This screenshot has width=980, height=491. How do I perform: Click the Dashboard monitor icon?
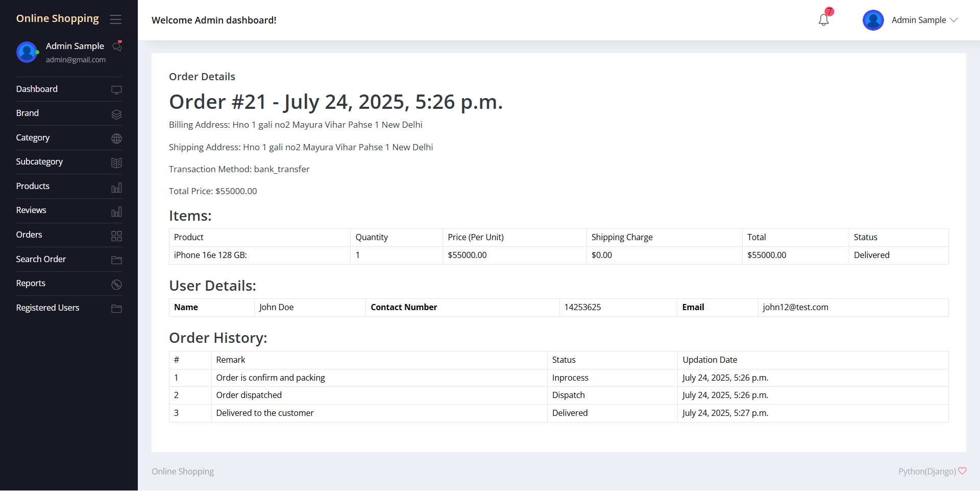116,90
